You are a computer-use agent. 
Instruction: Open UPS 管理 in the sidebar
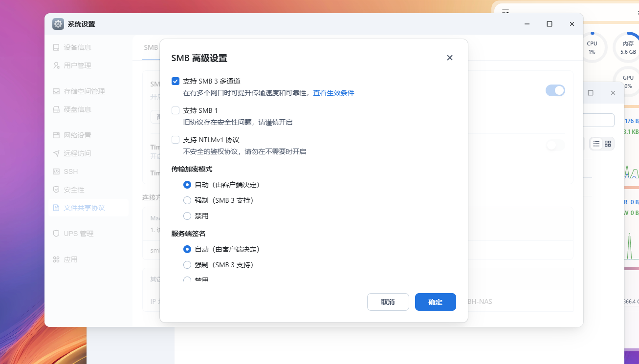[88, 234]
